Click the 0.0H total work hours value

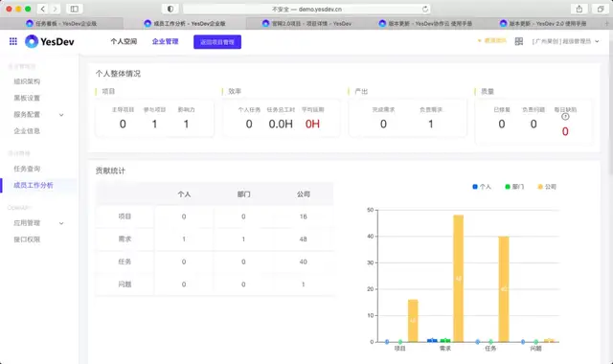281,124
